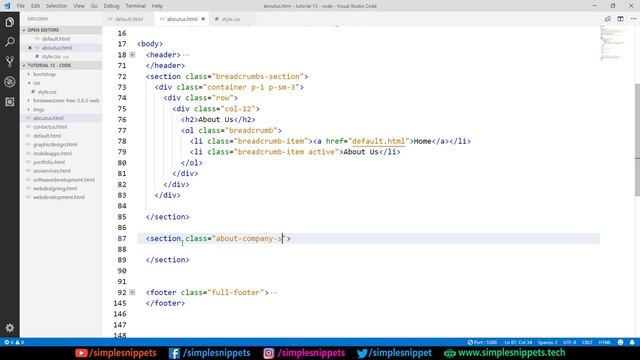Close aboutus.html in Open Editors list
Screen dimensions: 640x360
click(x=29, y=48)
